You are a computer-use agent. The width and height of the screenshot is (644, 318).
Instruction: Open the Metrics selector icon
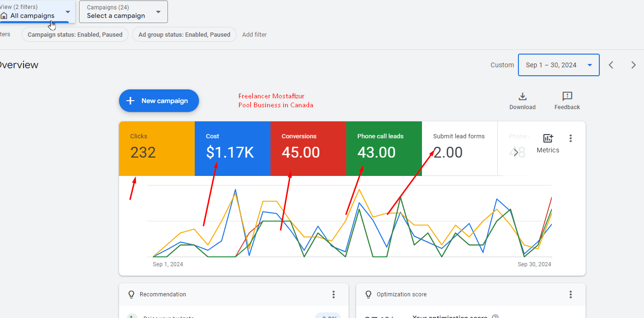(548, 139)
